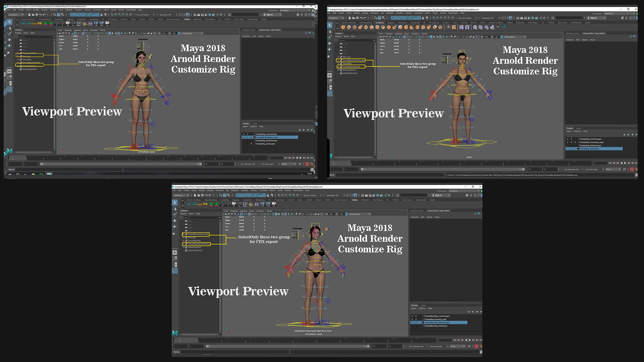Click the RRS shelf icon in bottom Maya window
The image size is (644, 362).
[217, 204]
